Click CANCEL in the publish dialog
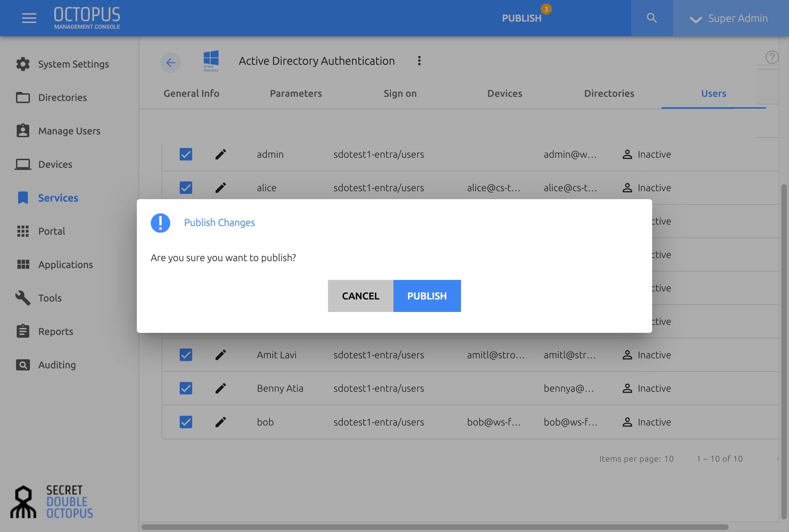789x532 pixels. 361,296
